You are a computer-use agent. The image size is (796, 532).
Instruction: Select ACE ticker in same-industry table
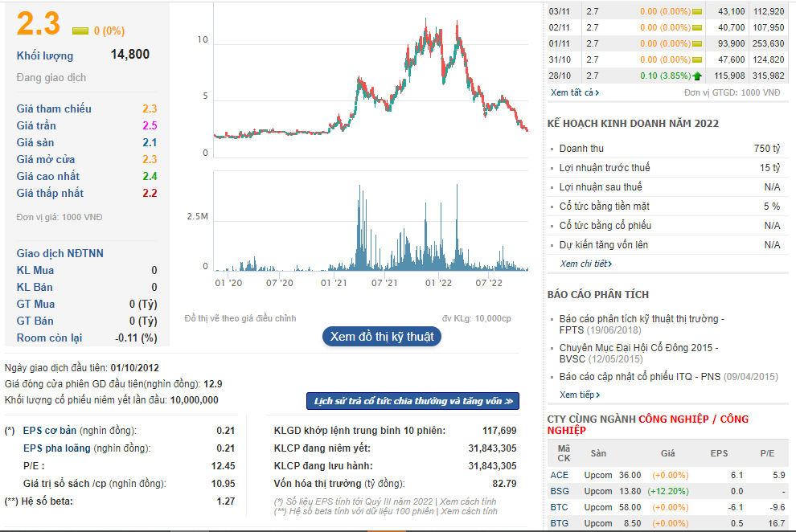559,475
